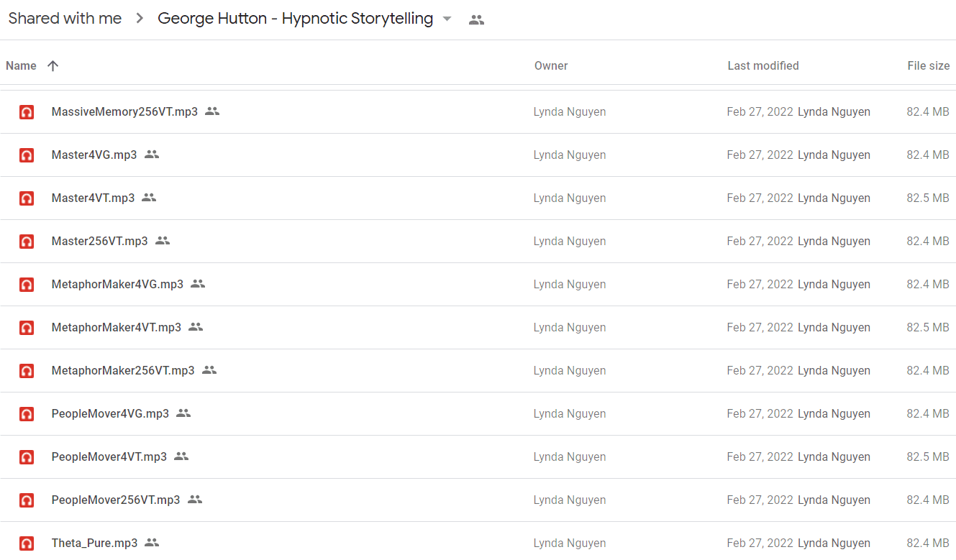Click the 82.5 MB size of Master4VT.mp3
Image resolution: width=956 pixels, height=560 pixels.
[928, 198]
